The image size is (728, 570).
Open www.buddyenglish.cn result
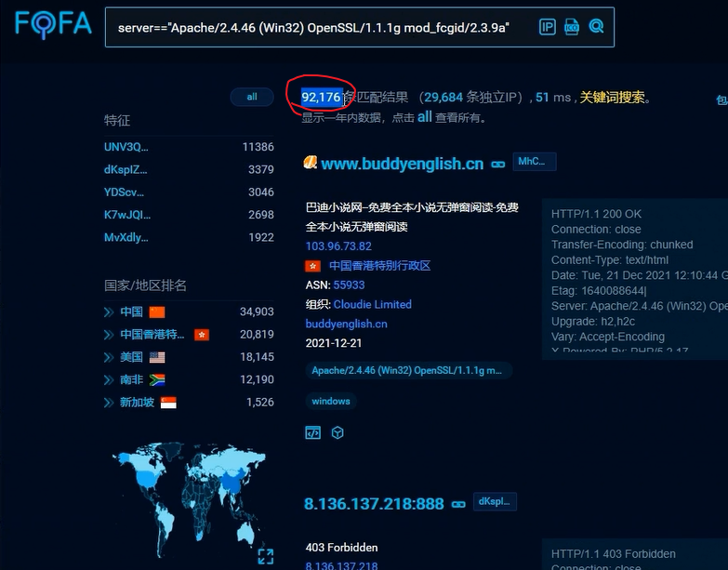402,164
